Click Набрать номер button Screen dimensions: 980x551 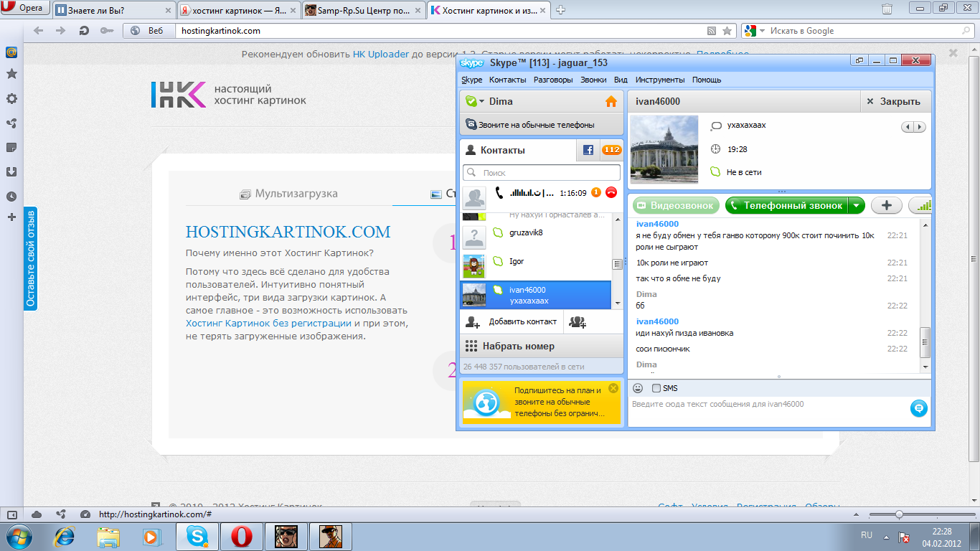[x=542, y=346]
